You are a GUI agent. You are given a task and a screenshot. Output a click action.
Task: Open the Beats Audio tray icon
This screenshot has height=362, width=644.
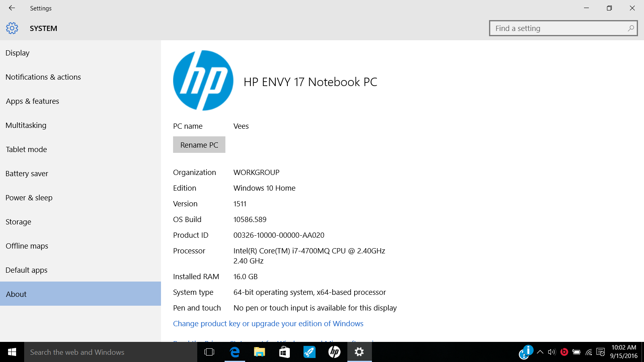pos(564,352)
